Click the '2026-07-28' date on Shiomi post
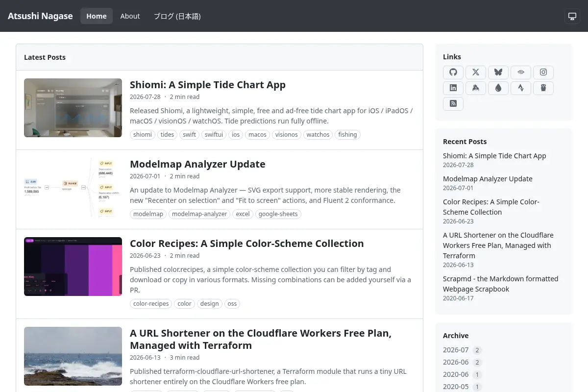The width and height of the screenshot is (588, 392). pyautogui.click(x=145, y=97)
